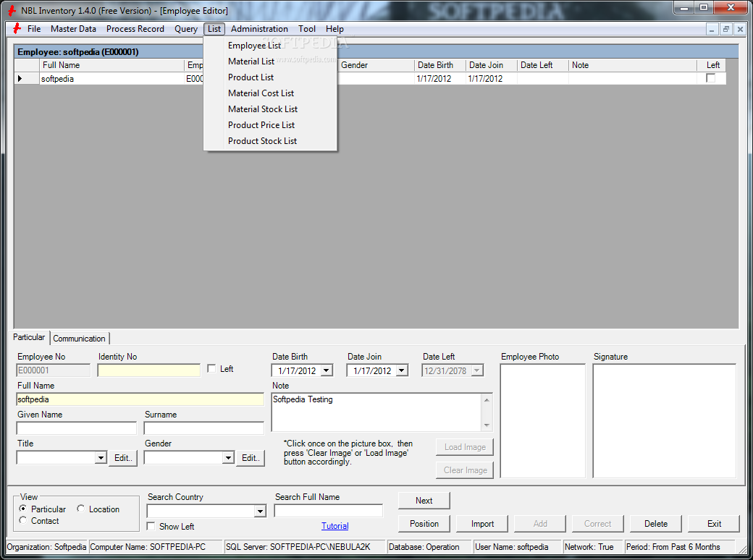Enable the Show Left checkbox
The height and width of the screenshot is (560, 753).
point(151,526)
